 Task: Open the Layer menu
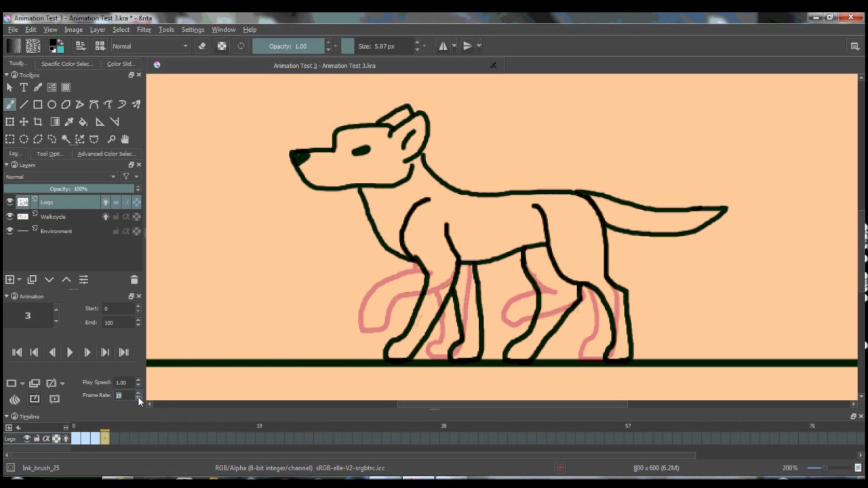[x=98, y=30]
